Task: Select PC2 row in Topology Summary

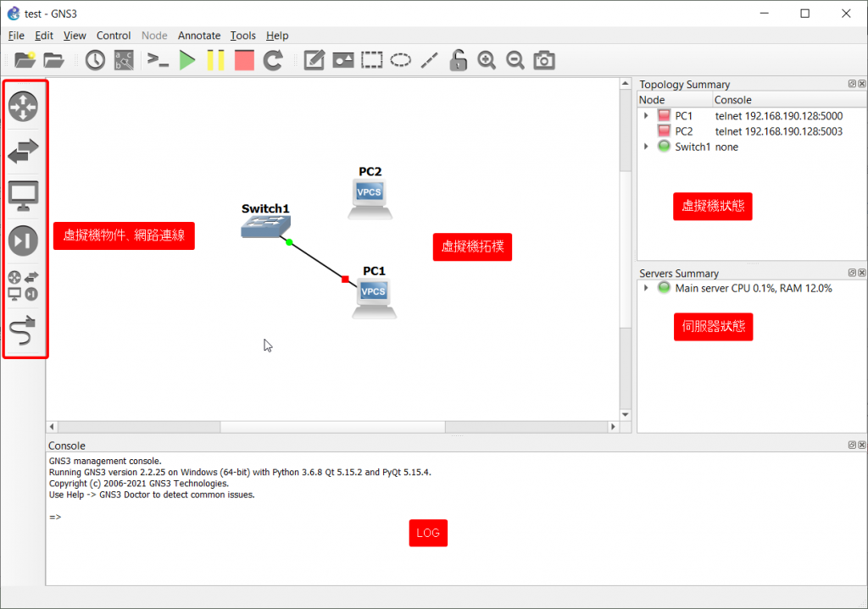Action: pos(751,131)
